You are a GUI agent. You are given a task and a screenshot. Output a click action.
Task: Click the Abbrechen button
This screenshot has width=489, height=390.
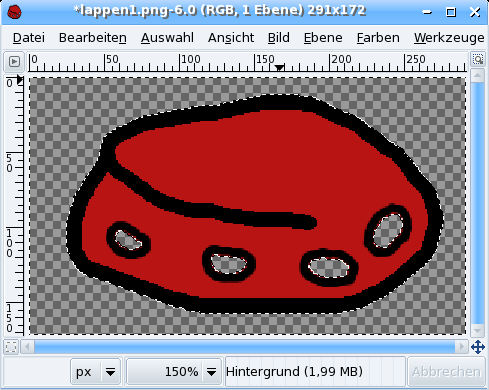(446, 371)
